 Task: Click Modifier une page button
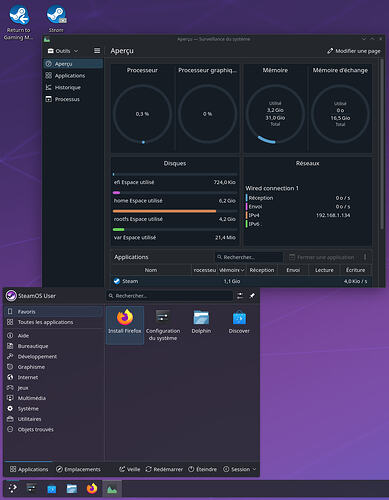point(354,51)
